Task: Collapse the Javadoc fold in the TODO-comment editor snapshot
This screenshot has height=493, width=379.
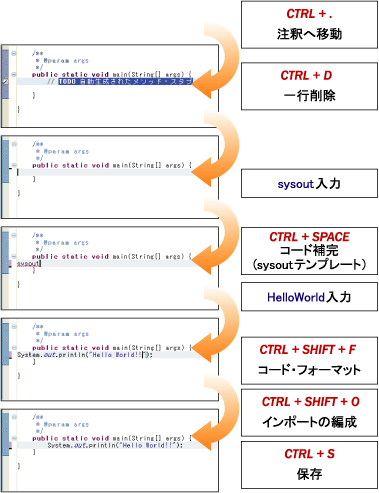Action: click(14, 53)
